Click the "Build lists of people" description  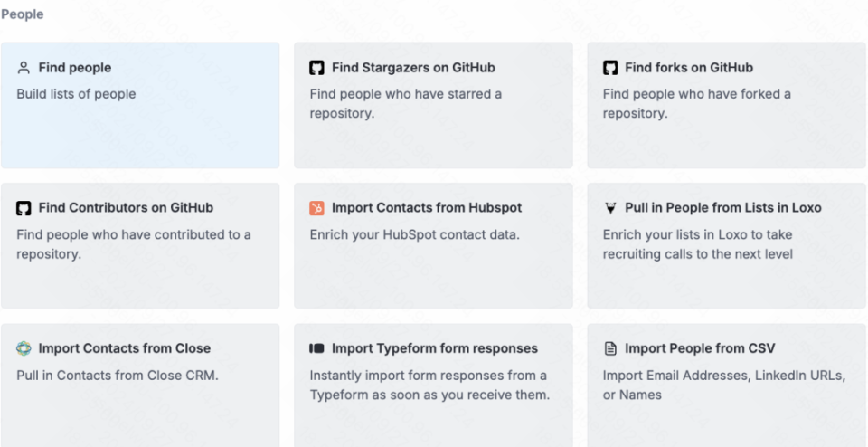click(76, 94)
